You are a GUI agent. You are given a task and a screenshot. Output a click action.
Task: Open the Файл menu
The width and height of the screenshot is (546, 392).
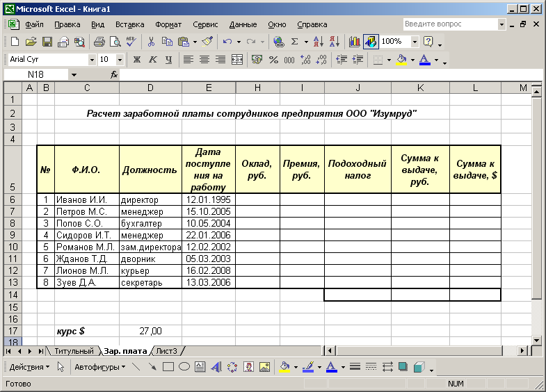tap(34, 25)
